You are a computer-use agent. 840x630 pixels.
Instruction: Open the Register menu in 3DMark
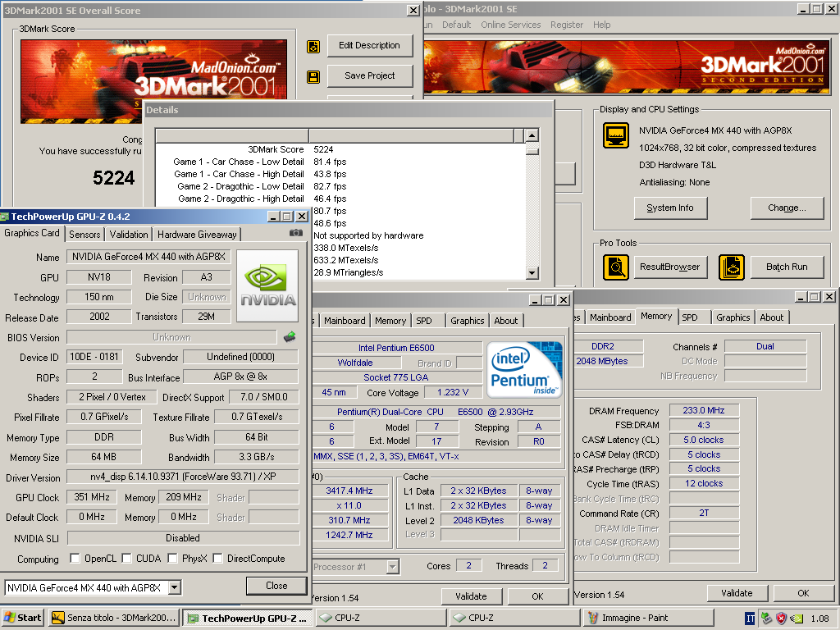567,25
